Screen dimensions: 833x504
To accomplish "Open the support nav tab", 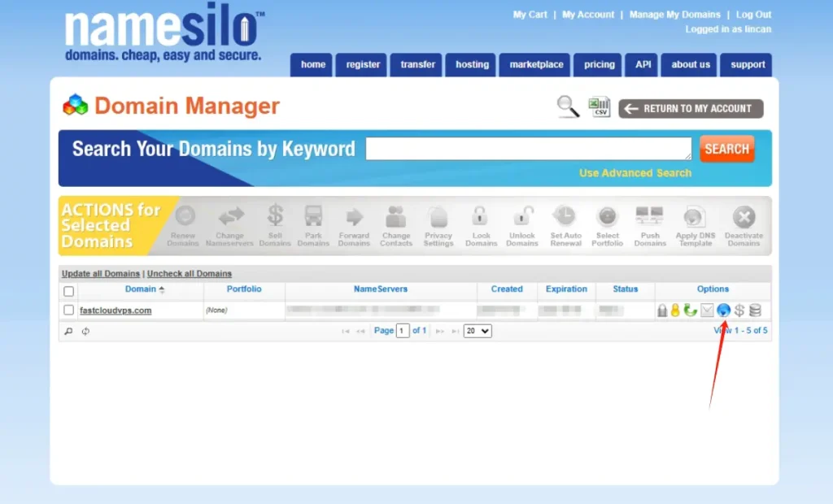I will coord(747,65).
